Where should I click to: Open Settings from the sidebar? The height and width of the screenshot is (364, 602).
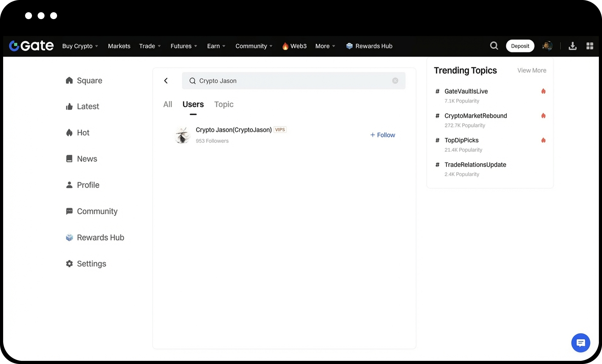click(91, 264)
